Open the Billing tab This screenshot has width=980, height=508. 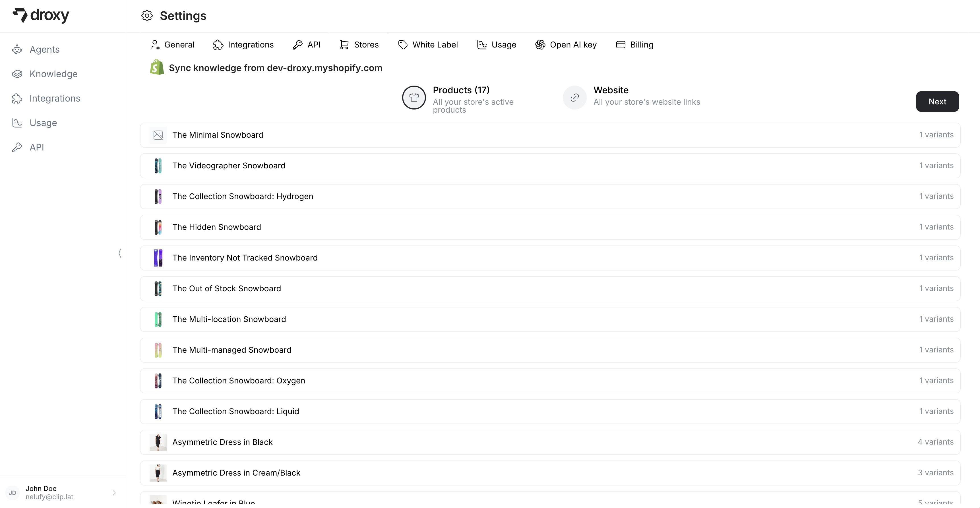pyautogui.click(x=634, y=45)
